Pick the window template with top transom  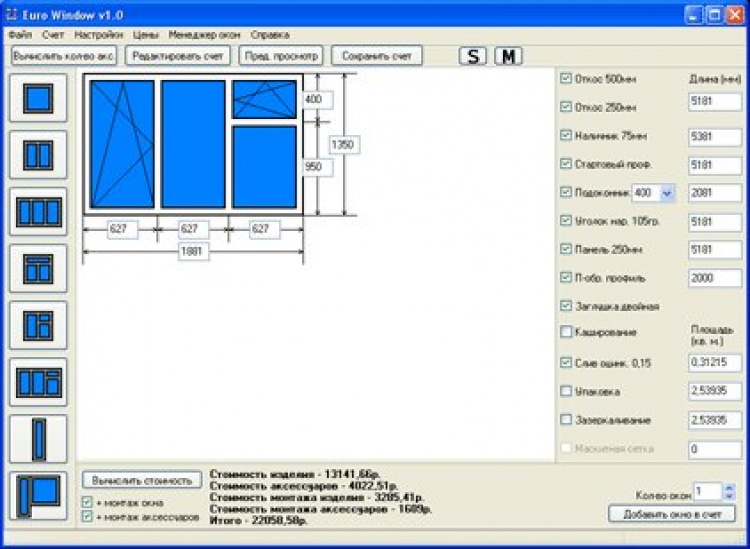38,269
